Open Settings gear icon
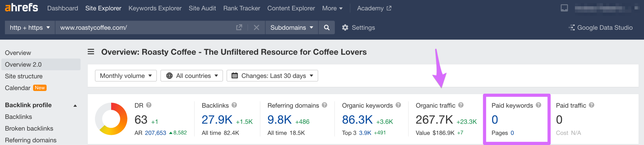This screenshot has width=644, height=145. click(345, 27)
